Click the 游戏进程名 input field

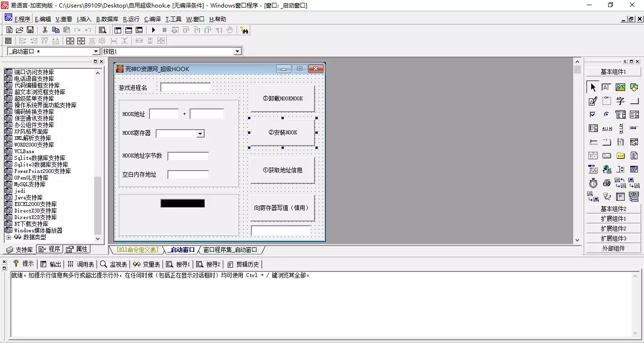click(x=185, y=88)
